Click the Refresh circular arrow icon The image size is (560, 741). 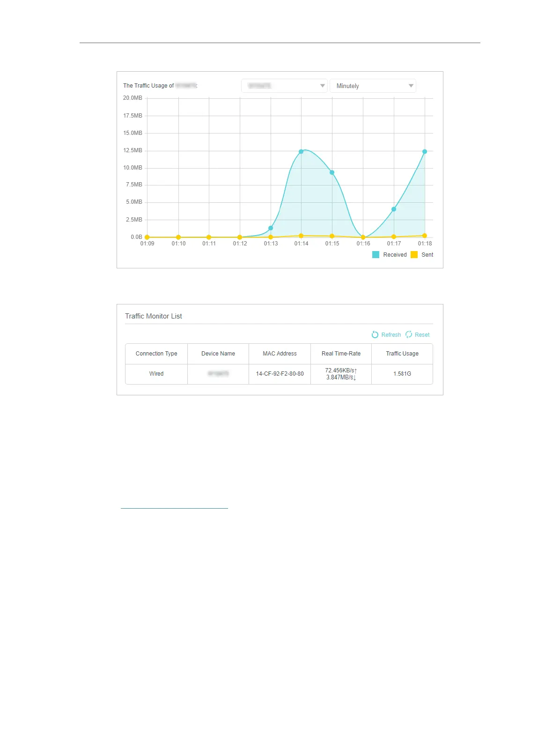coord(375,334)
